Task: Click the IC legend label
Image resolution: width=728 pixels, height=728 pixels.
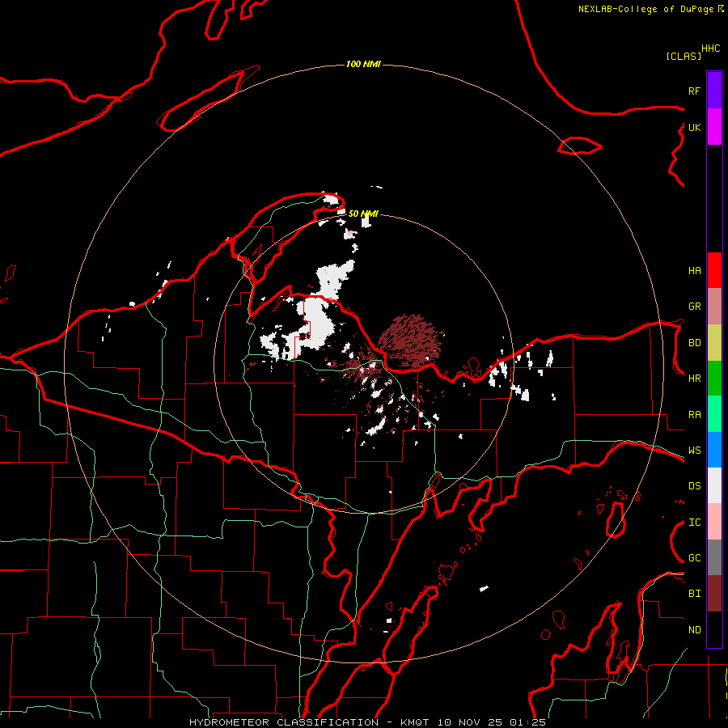Action: coord(695,523)
